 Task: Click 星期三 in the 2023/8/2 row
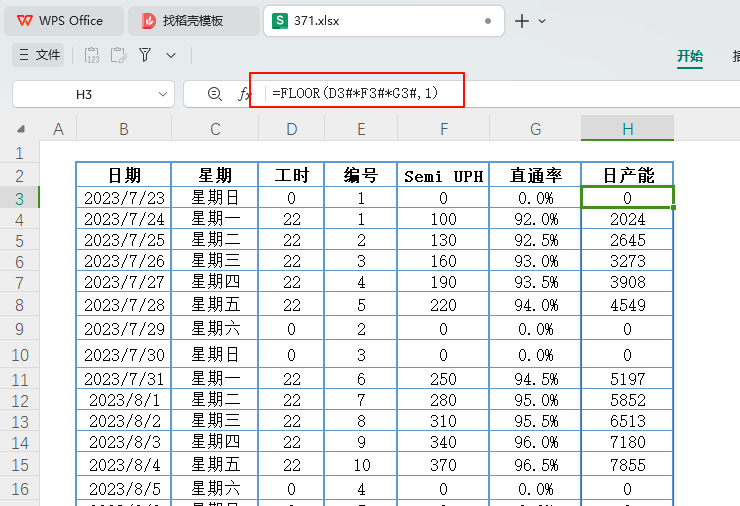coord(215,421)
